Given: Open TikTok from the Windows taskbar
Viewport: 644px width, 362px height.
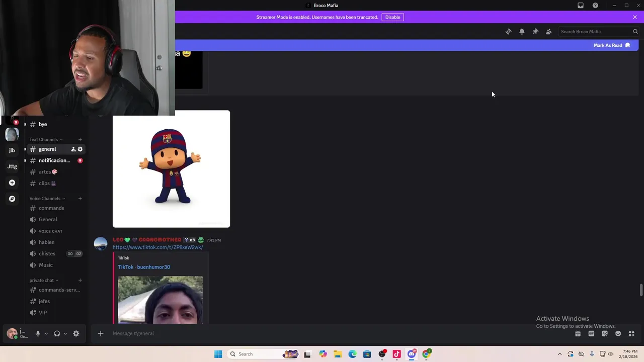Looking at the screenshot, I should tap(396, 354).
